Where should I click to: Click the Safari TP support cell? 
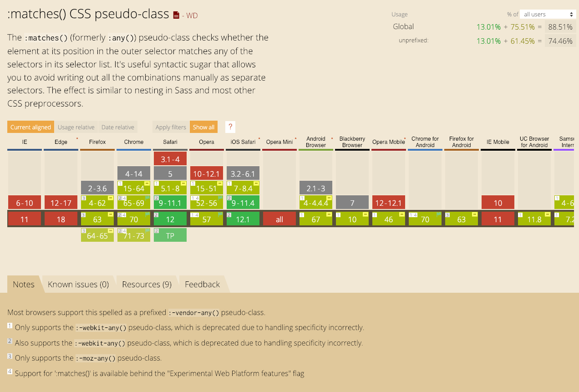(x=170, y=235)
